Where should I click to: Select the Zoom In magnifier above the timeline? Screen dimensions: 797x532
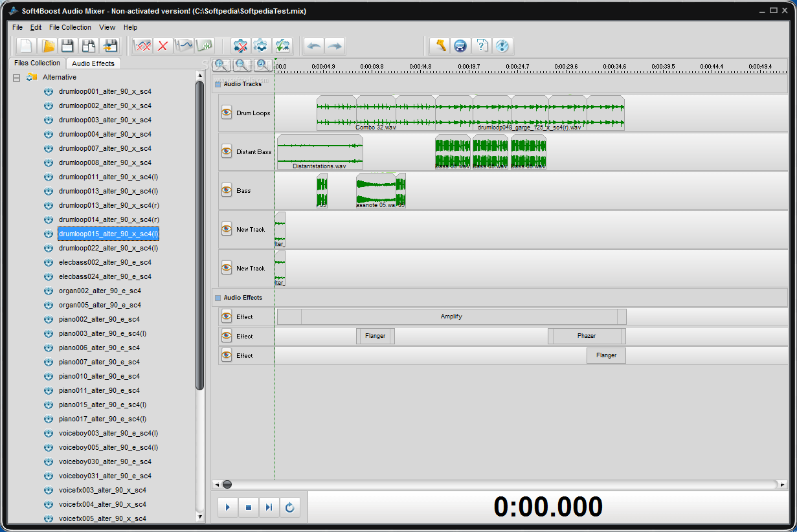click(220, 65)
